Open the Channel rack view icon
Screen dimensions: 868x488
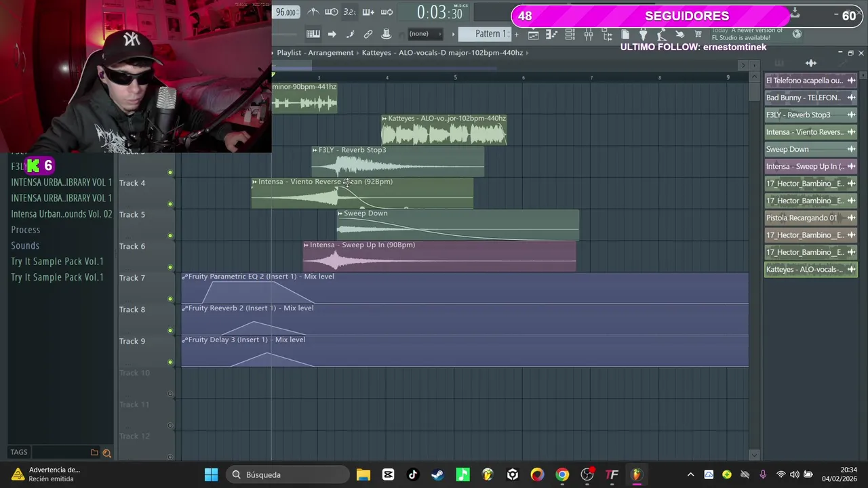click(x=570, y=34)
